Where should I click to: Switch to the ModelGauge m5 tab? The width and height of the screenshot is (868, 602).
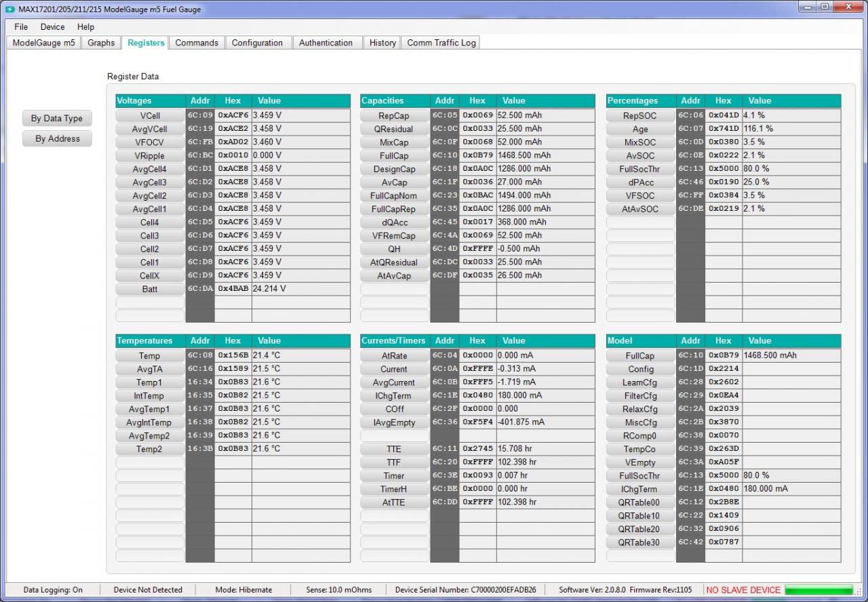click(x=44, y=43)
